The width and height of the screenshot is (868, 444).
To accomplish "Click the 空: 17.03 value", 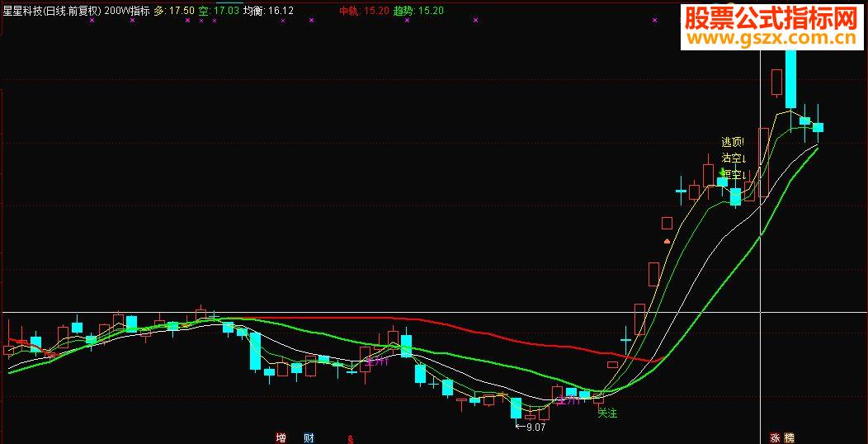I will (x=219, y=11).
